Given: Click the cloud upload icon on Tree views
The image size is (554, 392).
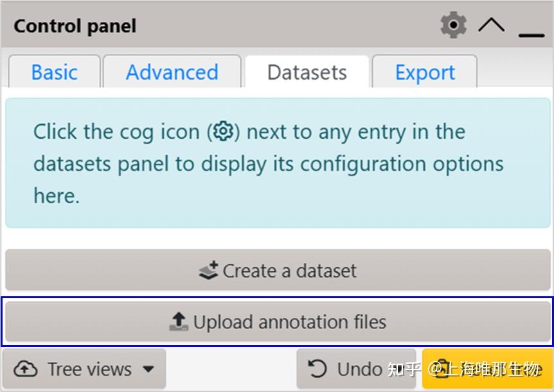Looking at the screenshot, I should pos(26,369).
